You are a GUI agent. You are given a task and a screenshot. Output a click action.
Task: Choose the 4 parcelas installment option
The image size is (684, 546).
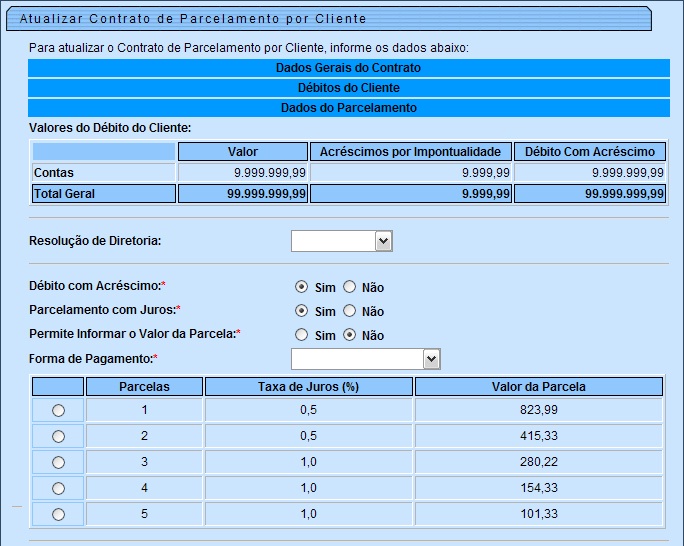[58, 488]
